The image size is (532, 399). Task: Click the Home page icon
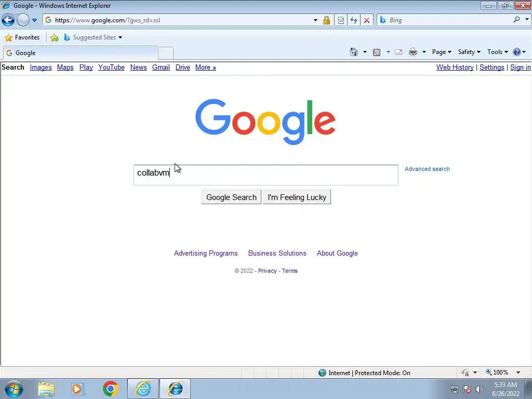click(x=354, y=52)
